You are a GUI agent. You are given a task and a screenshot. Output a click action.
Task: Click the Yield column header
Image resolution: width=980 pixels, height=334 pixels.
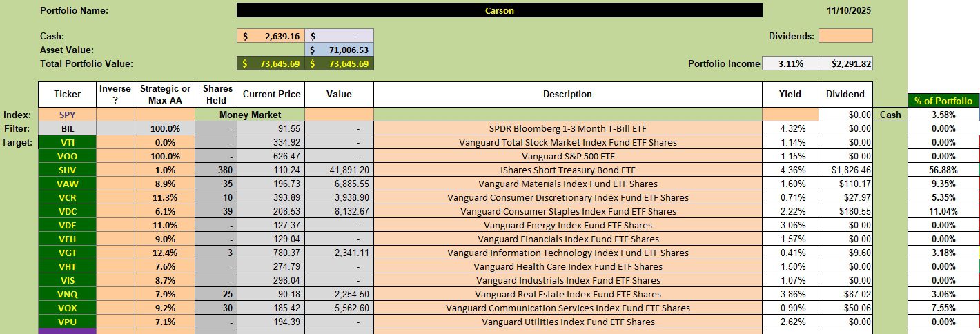coord(790,95)
